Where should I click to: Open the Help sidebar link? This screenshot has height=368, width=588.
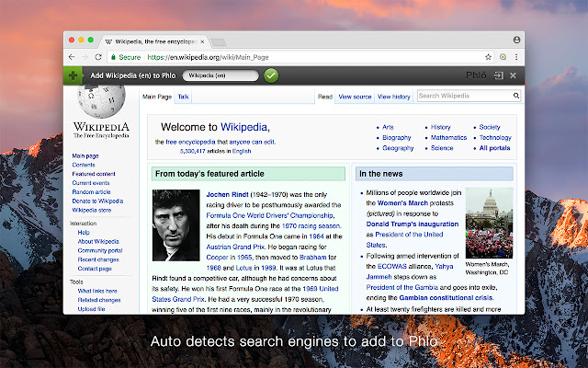point(84,233)
